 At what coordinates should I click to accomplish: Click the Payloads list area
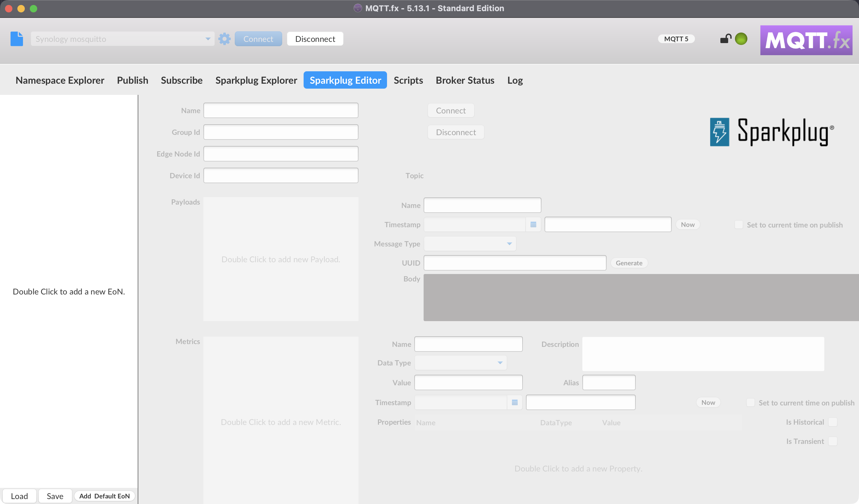tap(281, 259)
